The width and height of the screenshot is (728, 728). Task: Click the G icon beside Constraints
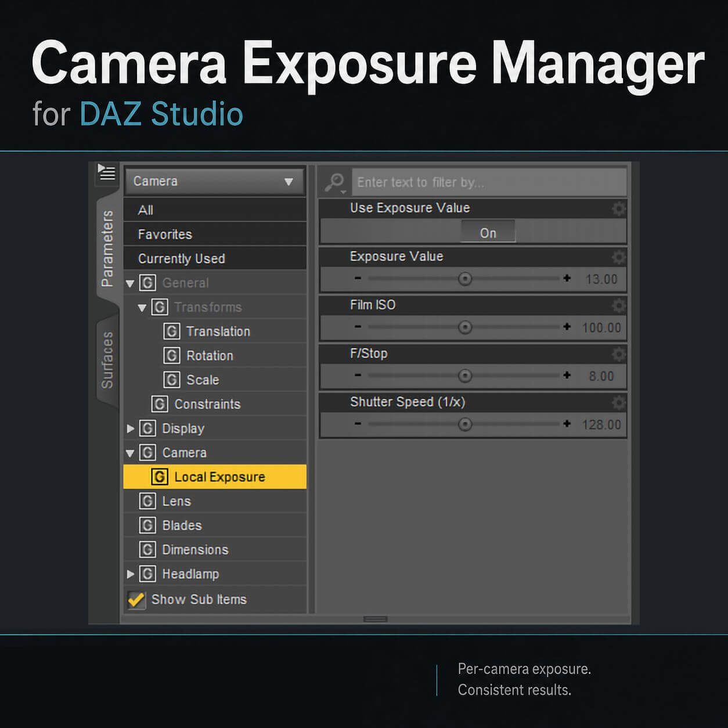tap(160, 404)
